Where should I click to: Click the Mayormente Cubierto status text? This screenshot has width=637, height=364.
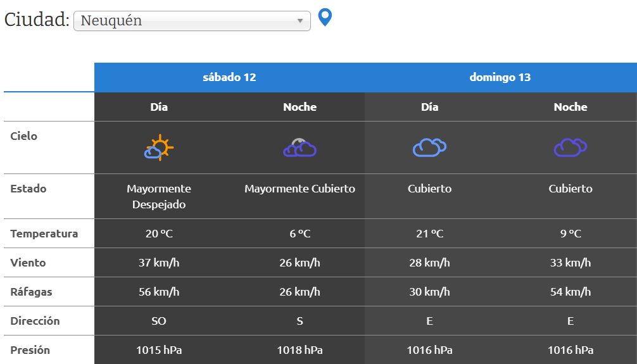pyautogui.click(x=300, y=189)
